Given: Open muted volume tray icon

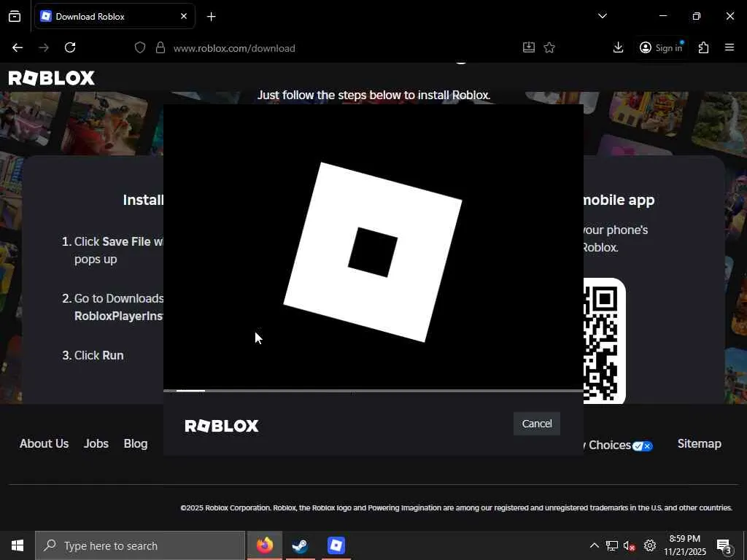Looking at the screenshot, I should pyautogui.click(x=630, y=545).
